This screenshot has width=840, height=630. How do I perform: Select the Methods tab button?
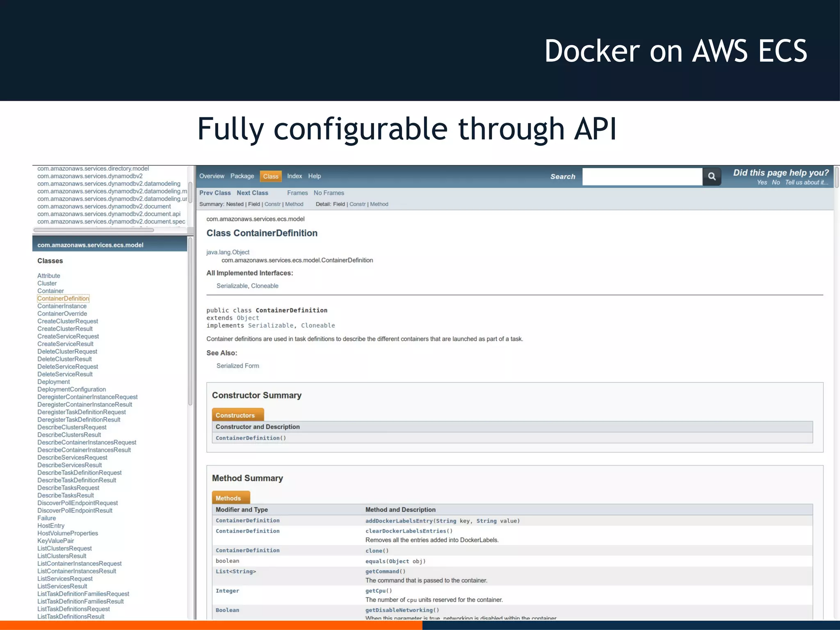(231, 498)
